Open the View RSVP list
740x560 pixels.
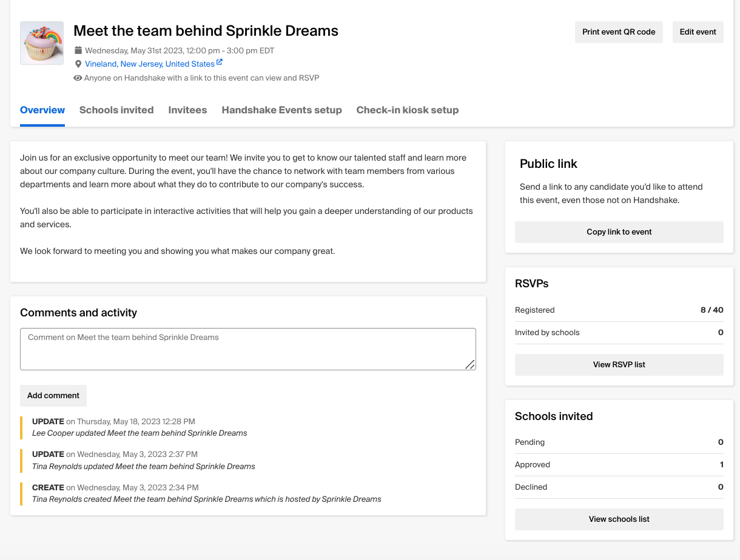point(619,364)
